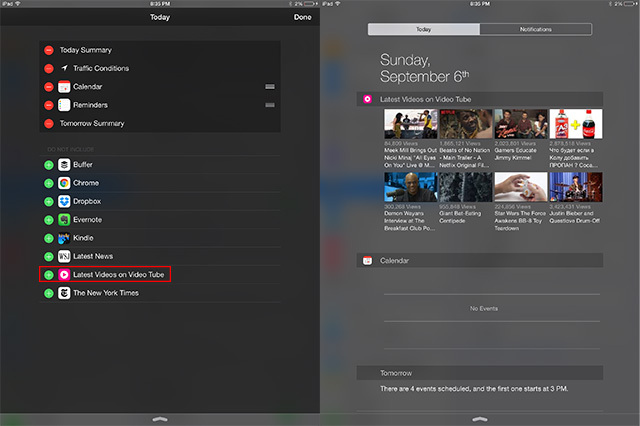Click Video Tube icon in widget header
The height and width of the screenshot is (426, 640).
(367, 99)
